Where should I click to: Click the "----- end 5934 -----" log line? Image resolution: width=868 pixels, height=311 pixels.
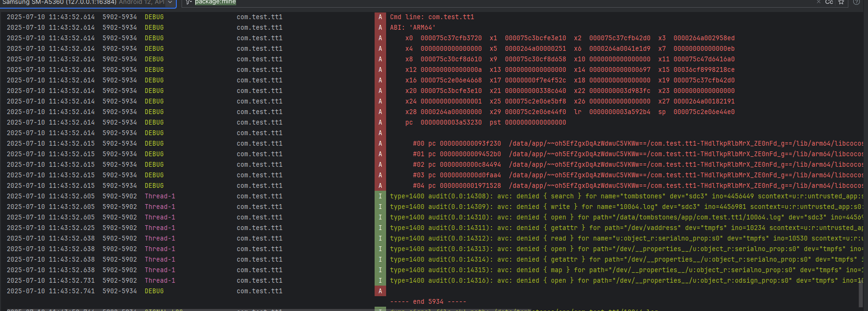(428, 302)
